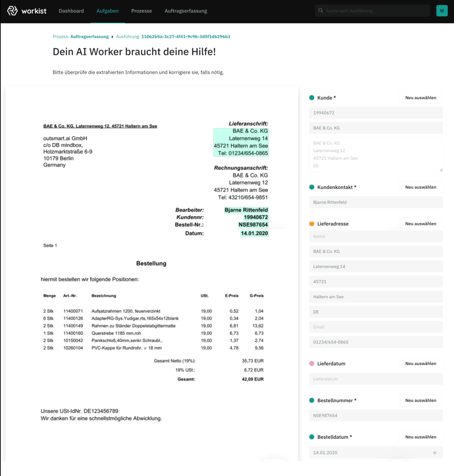
Task: Click the Querstrebe 1185 mm,roh row description
Action: coord(116,333)
